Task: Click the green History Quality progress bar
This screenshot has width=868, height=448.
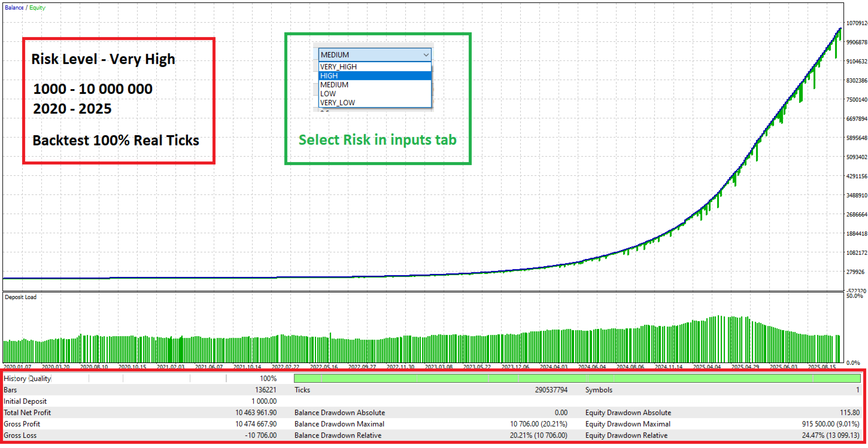Action: (x=577, y=379)
